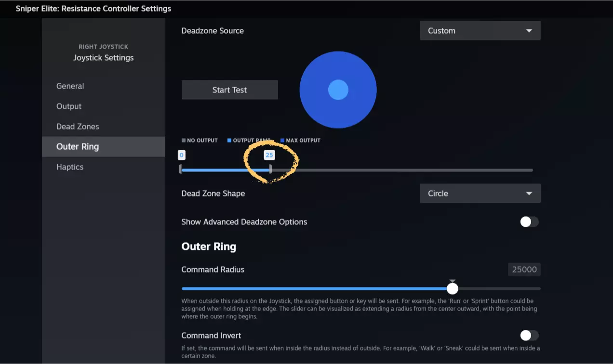Viewport: 613px width, 364px height.
Task: Click the Command Radius value field 25000
Action: pyautogui.click(x=524, y=270)
